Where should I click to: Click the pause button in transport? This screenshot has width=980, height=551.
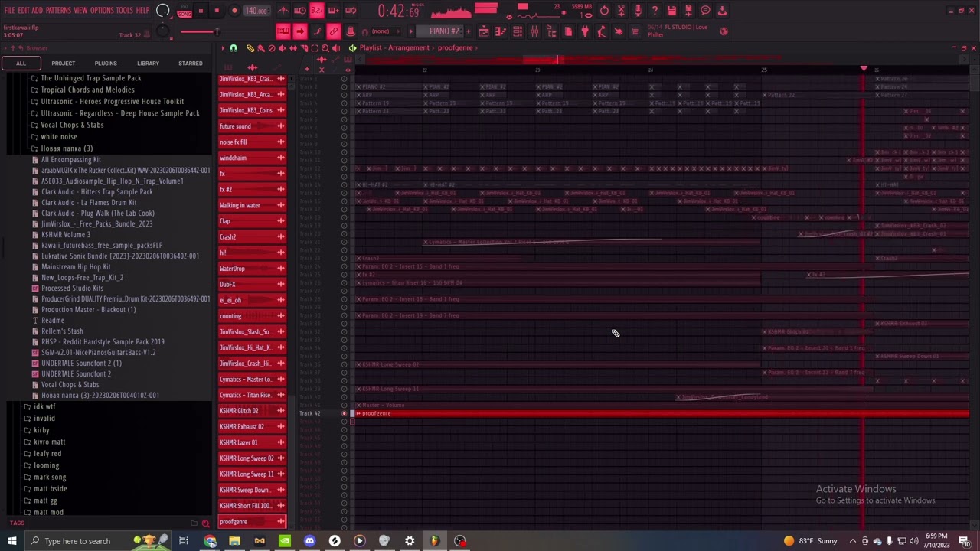point(201,11)
